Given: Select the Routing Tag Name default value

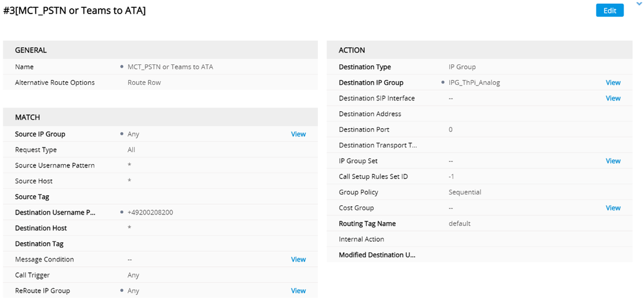Looking at the screenshot, I should pyautogui.click(x=460, y=223).
